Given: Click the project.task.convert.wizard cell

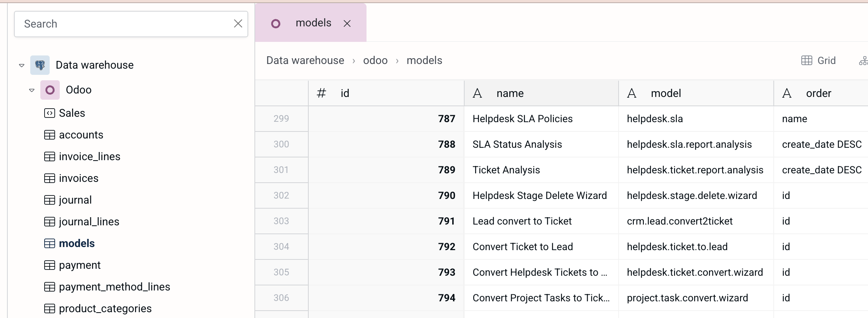Looking at the screenshot, I should coord(696,298).
